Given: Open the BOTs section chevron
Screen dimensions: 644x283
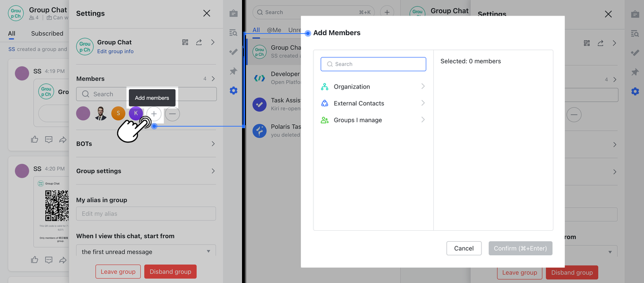Looking at the screenshot, I should click(x=213, y=144).
